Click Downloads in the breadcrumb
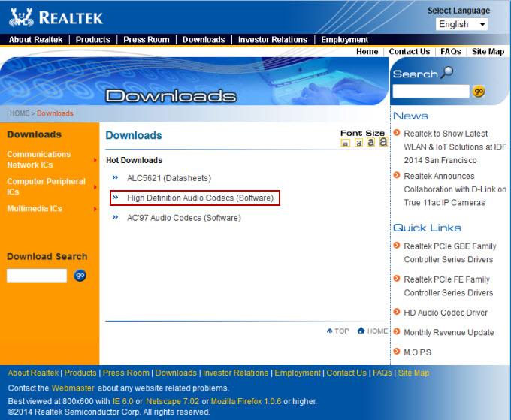This screenshot has height=420, width=511. tap(55, 113)
